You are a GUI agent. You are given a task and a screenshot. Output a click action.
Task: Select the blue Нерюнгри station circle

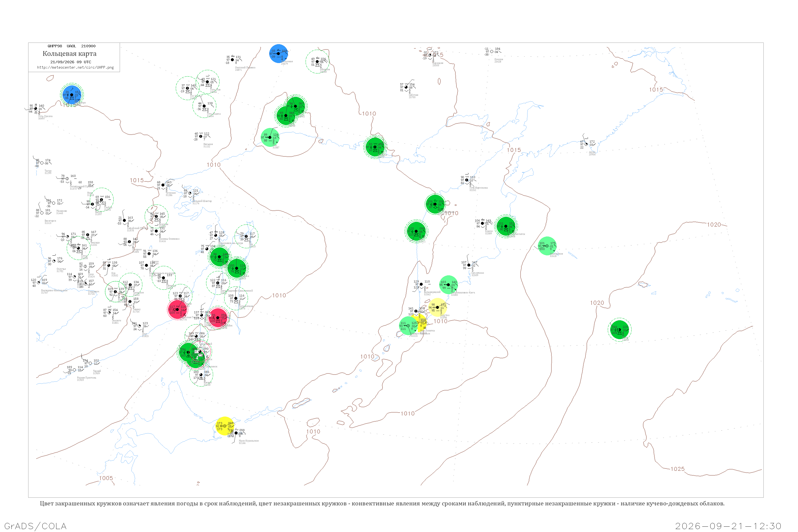point(72,95)
